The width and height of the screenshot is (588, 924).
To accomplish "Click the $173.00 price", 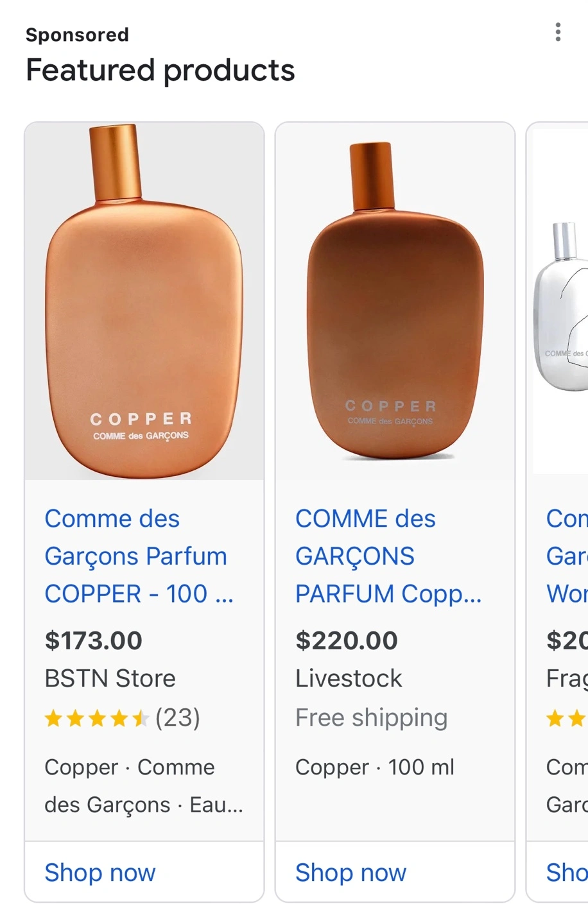I will [94, 640].
